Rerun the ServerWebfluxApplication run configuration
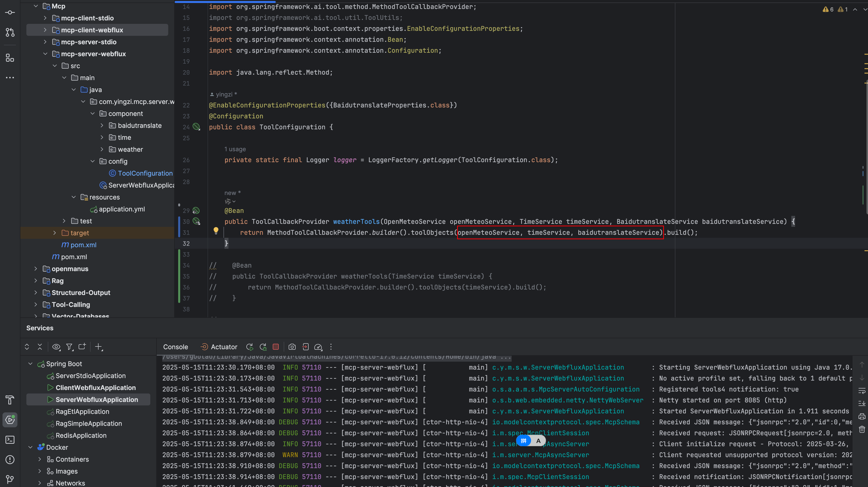This screenshot has height=487, width=868. tap(249, 347)
